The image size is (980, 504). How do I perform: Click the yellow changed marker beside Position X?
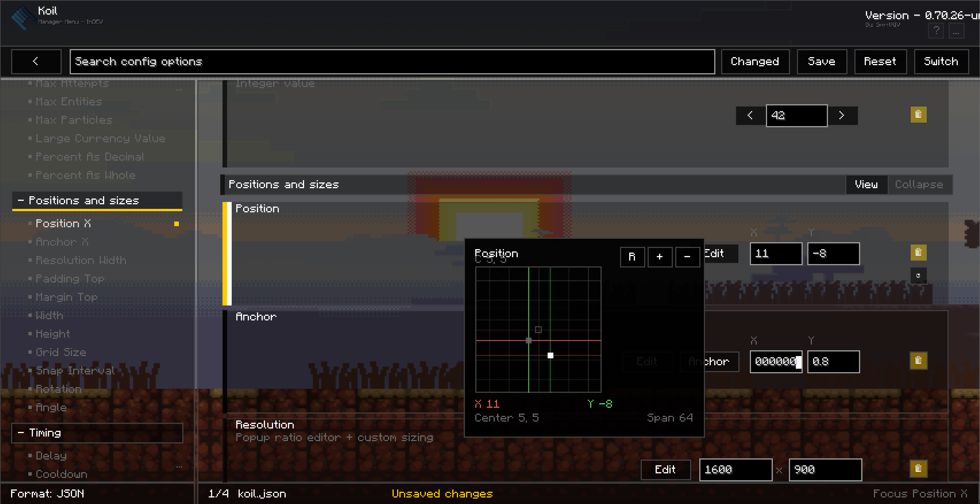(177, 224)
